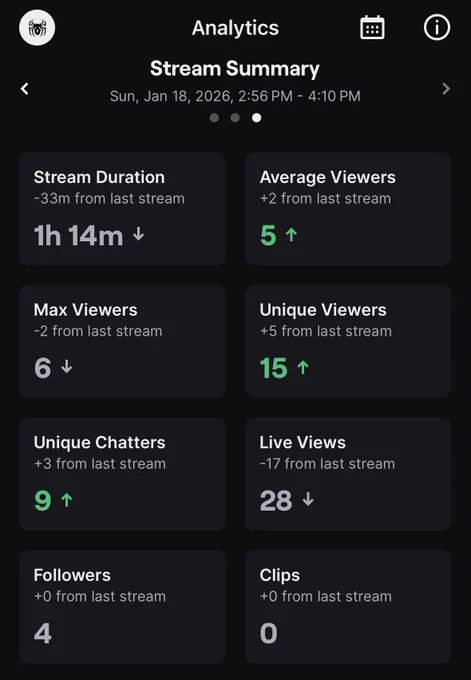471x680 pixels.
Task: Tap the stream date range text
Action: coord(235,96)
